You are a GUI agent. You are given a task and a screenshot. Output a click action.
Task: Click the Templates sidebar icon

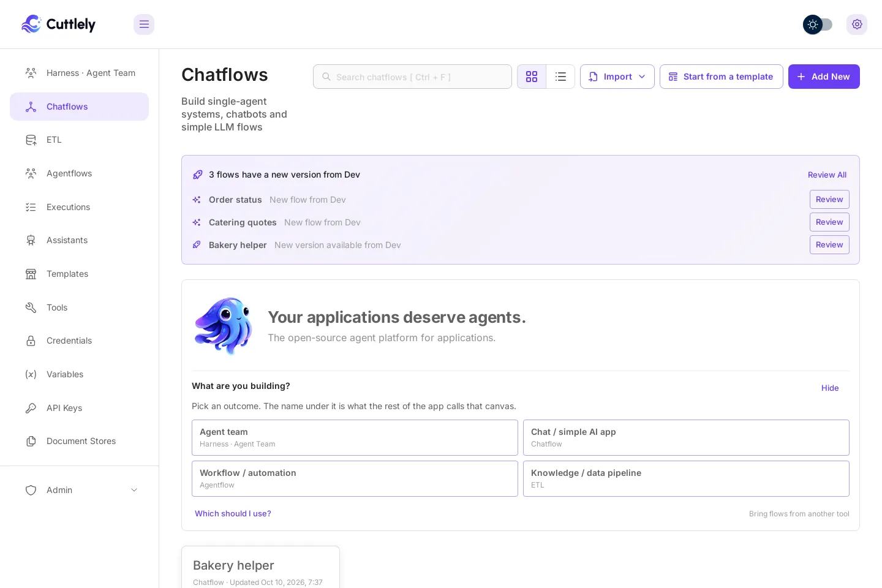click(31, 274)
